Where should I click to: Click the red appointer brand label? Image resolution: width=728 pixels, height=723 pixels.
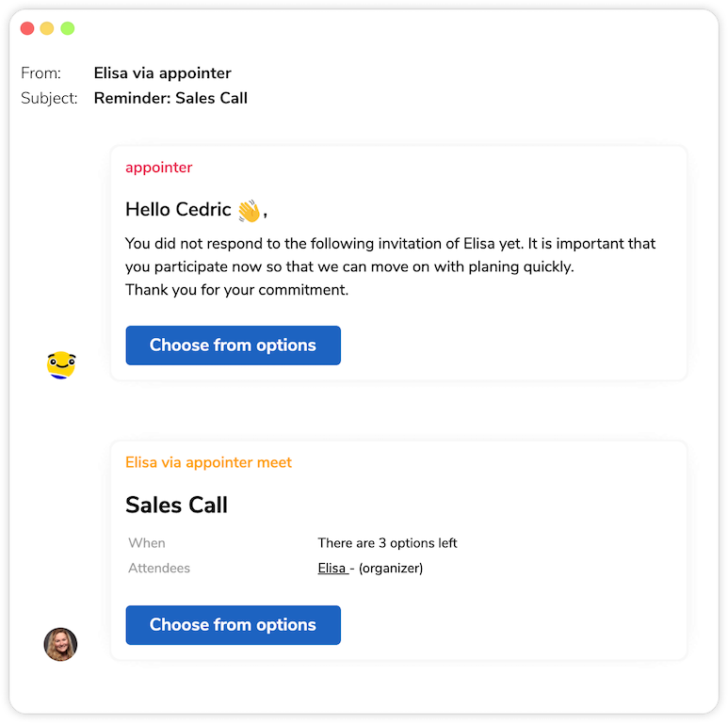click(x=158, y=168)
